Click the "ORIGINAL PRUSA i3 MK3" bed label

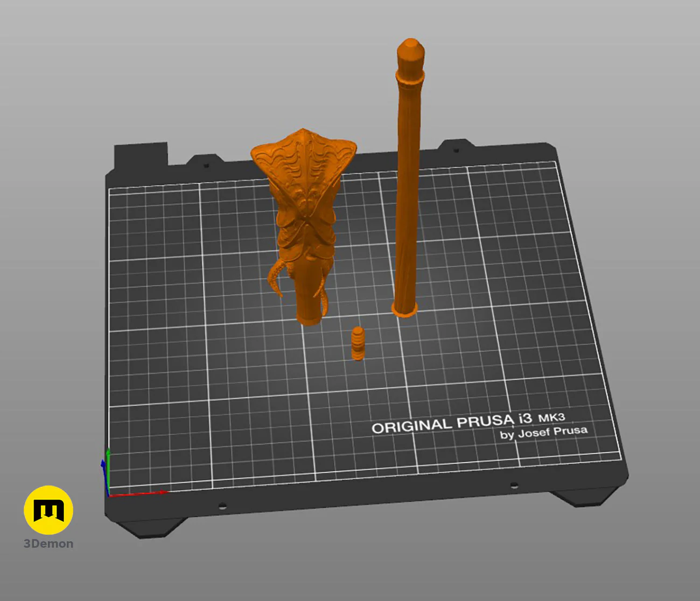468,422
